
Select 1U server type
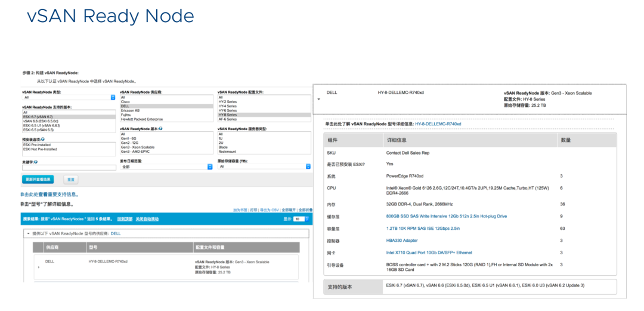pos(264,138)
